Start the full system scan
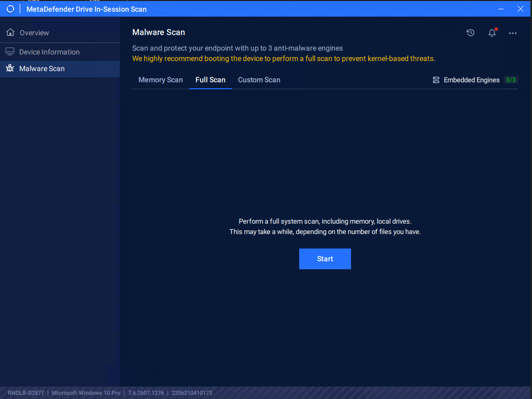532x399 pixels. click(325, 259)
